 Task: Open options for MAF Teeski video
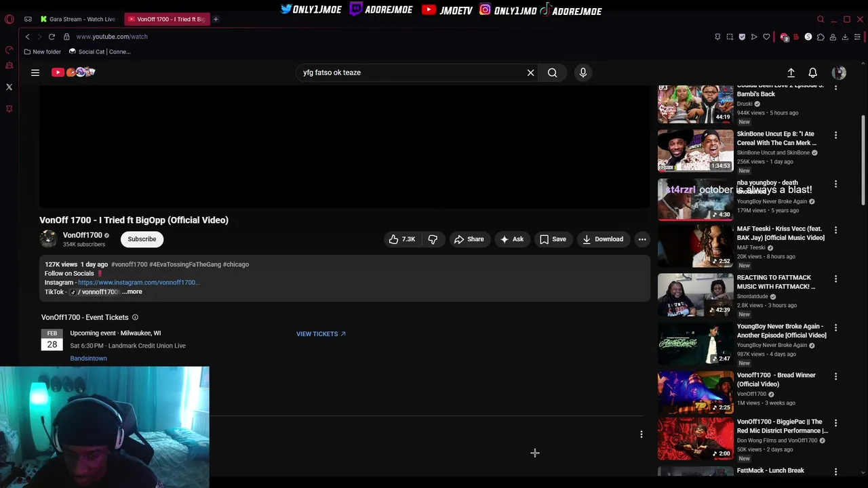835,230
